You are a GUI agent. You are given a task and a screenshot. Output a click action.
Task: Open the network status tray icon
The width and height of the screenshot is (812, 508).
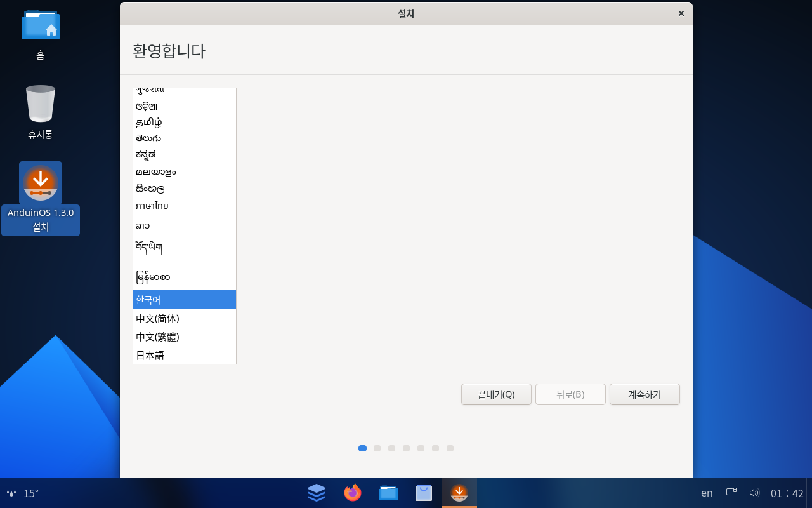[x=731, y=493]
